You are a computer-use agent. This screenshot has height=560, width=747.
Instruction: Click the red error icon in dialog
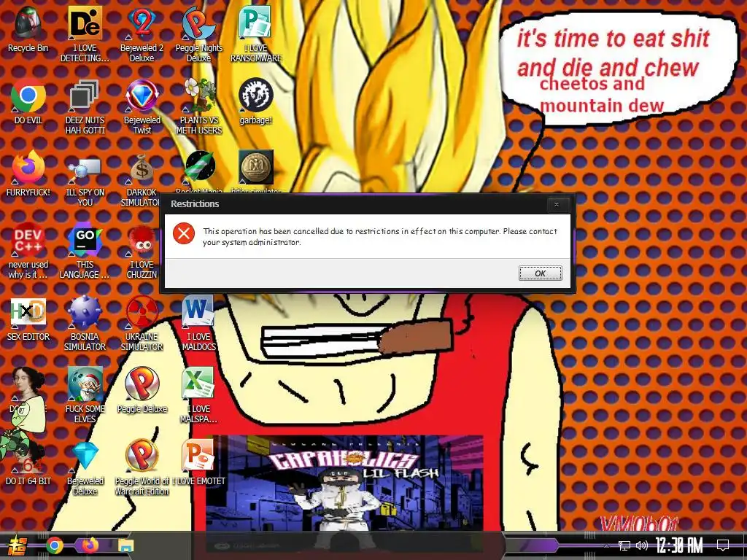click(x=183, y=234)
